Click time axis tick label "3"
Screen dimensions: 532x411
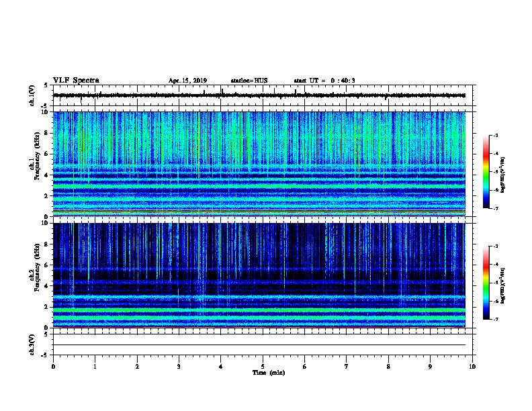pos(179,367)
